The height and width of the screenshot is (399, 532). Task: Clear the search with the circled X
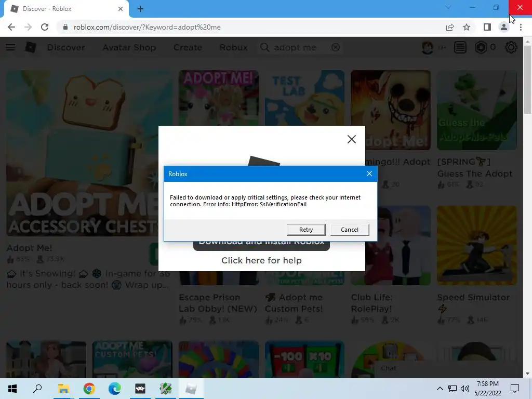[x=336, y=47]
